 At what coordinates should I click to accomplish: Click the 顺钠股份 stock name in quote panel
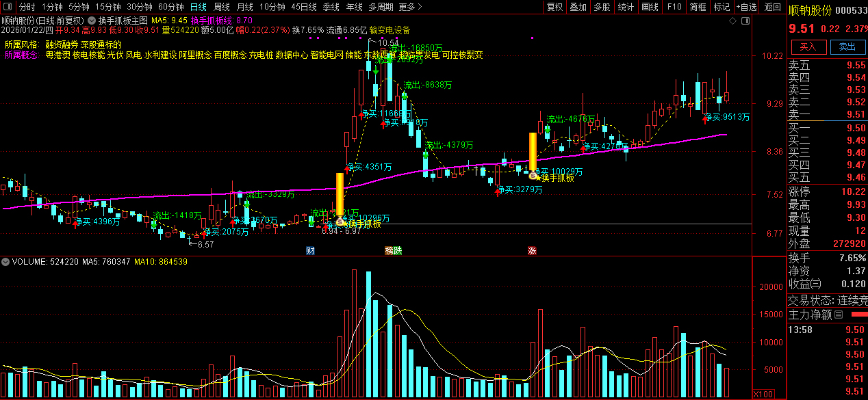click(x=810, y=10)
